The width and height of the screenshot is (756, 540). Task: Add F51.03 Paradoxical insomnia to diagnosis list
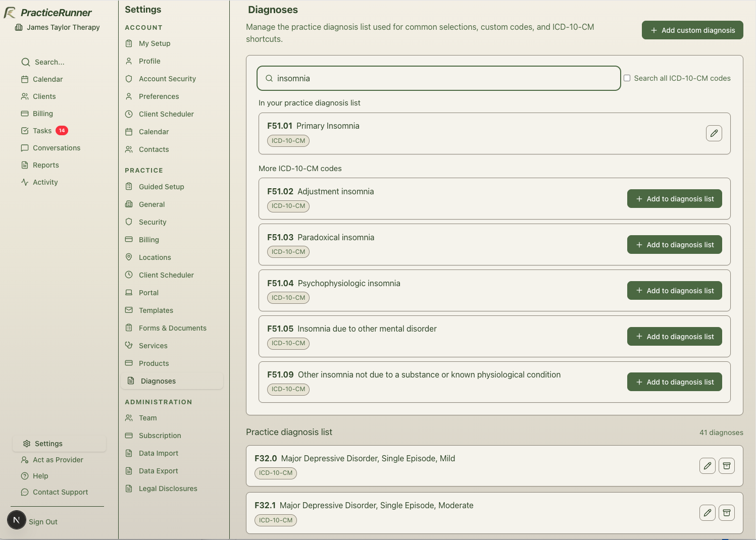pyautogui.click(x=675, y=245)
